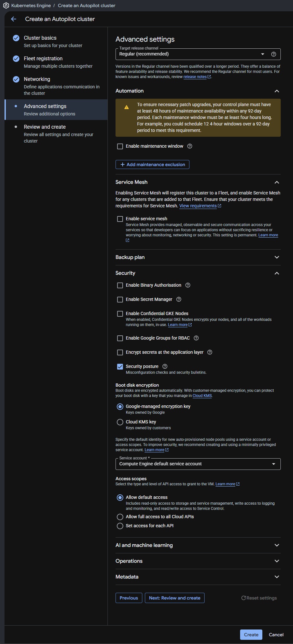Click Kubernetes Engine breadcrumb
The width and height of the screenshot is (293, 644).
[31, 5]
